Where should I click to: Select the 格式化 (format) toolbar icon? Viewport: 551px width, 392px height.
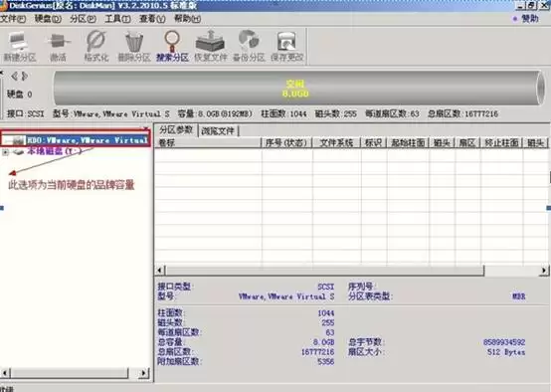pos(96,47)
